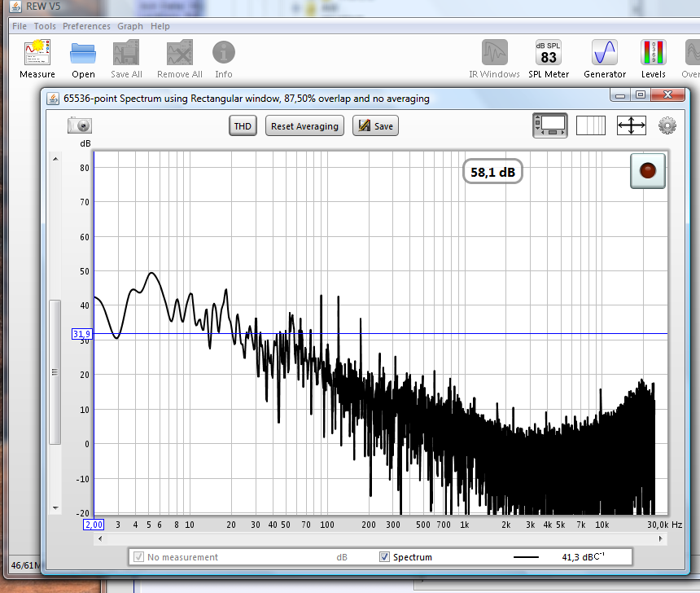Maximize the Spectrum window
The image size is (700, 593).
(x=641, y=94)
